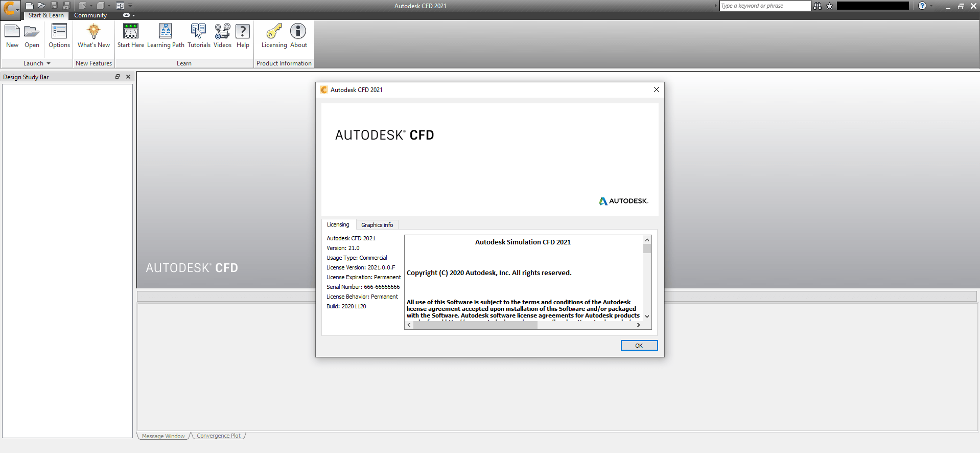The height and width of the screenshot is (453, 980).
Task: Switch to the Community ribbon tab
Action: (x=90, y=15)
